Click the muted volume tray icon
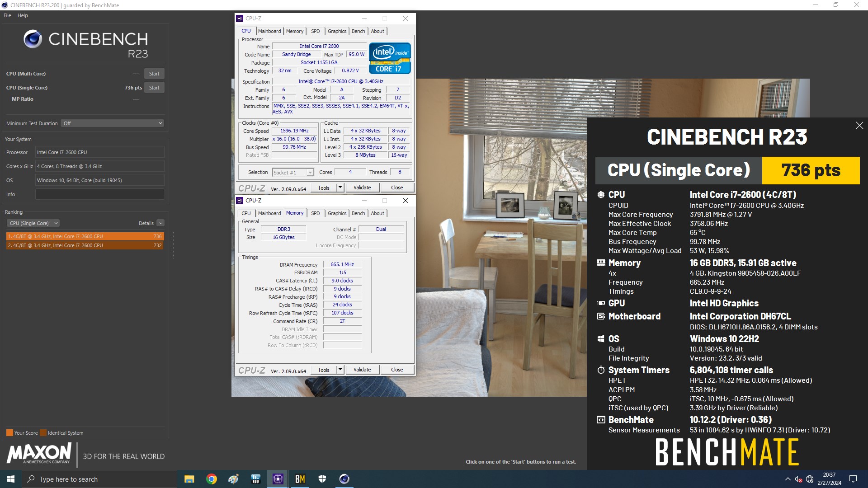Image resolution: width=868 pixels, height=488 pixels. (798, 479)
